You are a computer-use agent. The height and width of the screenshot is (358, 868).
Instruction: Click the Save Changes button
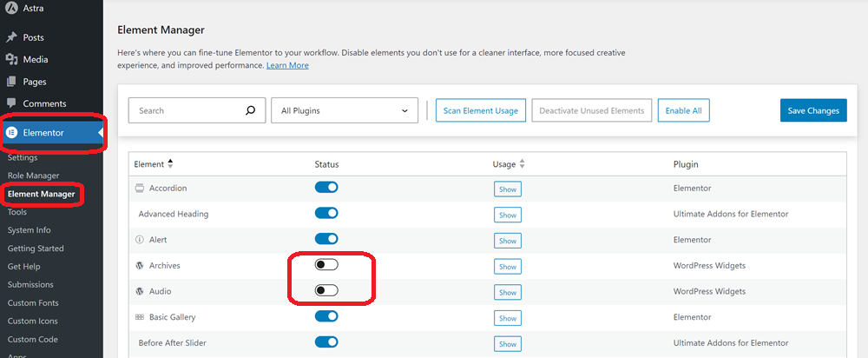click(x=813, y=110)
